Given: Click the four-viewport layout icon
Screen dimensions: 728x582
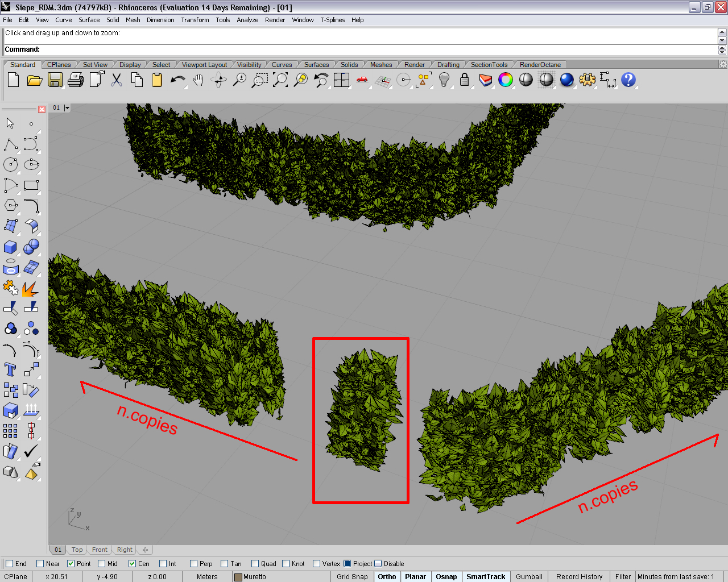Looking at the screenshot, I should [x=342, y=80].
